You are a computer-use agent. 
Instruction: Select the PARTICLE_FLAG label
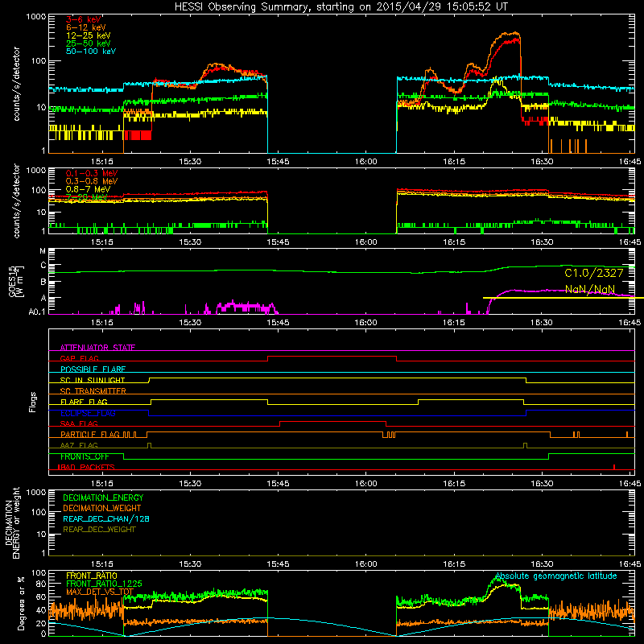tap(90, 434)
